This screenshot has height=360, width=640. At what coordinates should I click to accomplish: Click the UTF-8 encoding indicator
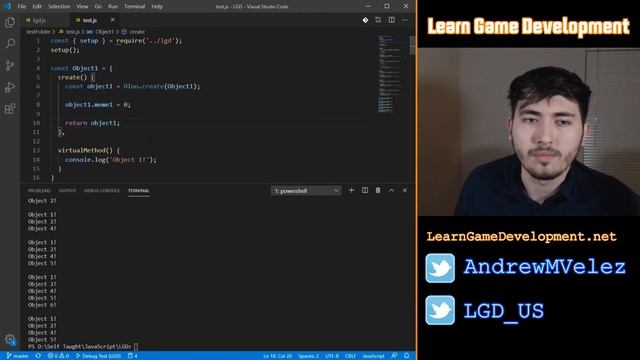[332, 356]
